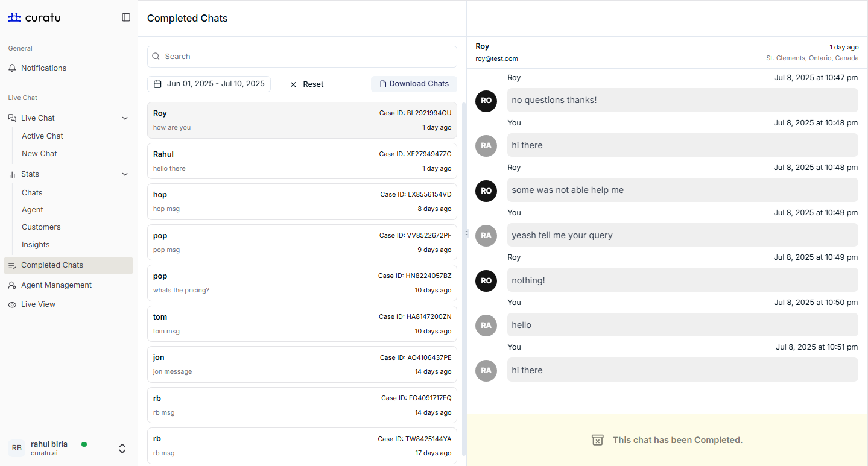Click the Agent Management person icon
Screen dimensions: 868x466
(12, 285)
